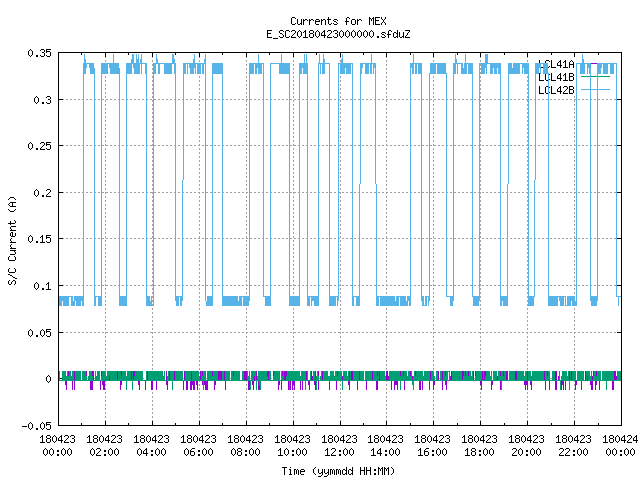Click the 0.05 y-axis tick label
640x480 pixels.
click(40, 333)
